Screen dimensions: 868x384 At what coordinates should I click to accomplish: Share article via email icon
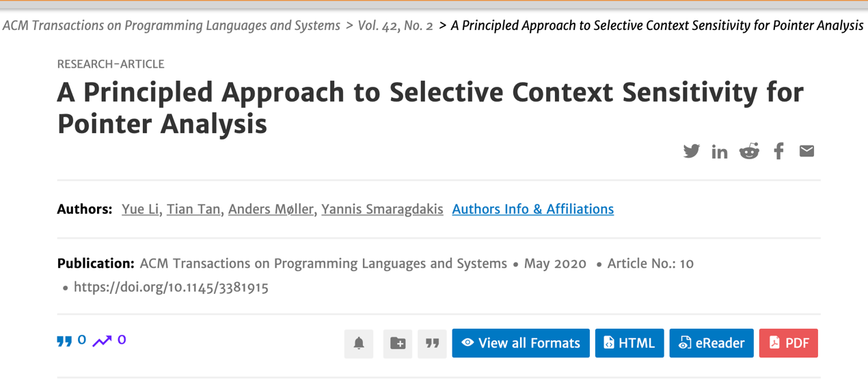click(x=806, y=151)
